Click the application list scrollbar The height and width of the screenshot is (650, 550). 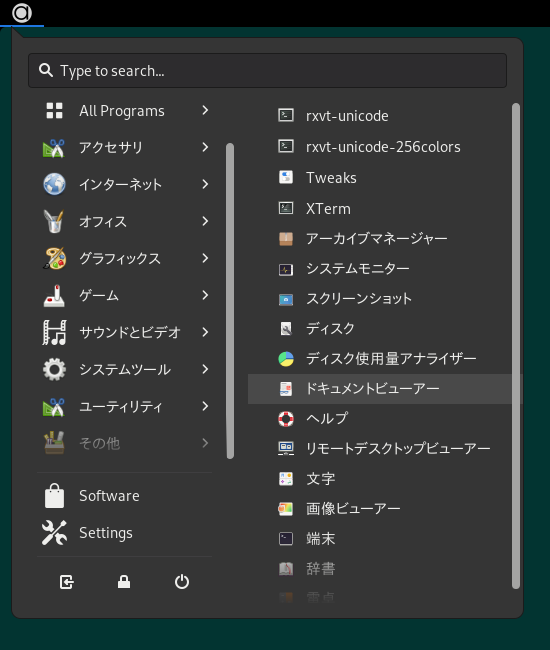516,346
